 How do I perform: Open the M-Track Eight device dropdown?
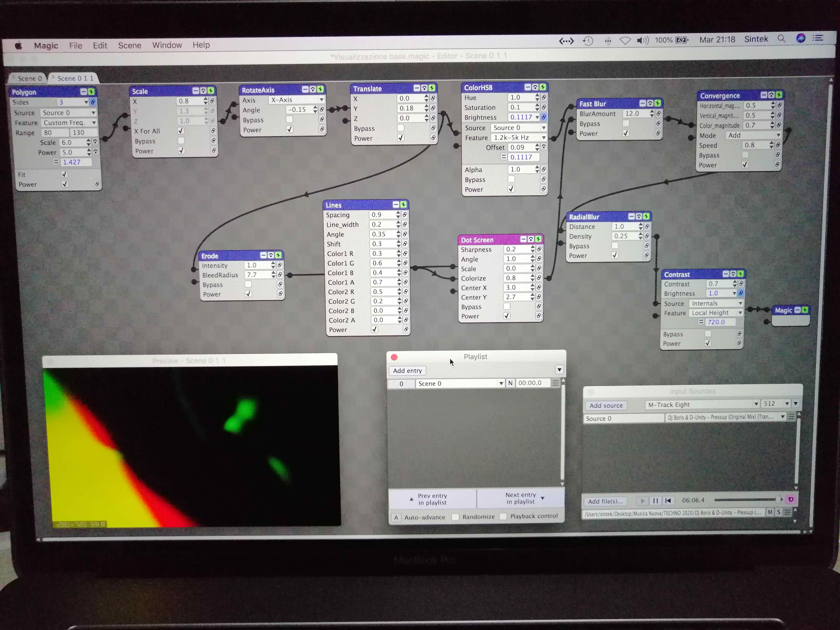702,404
